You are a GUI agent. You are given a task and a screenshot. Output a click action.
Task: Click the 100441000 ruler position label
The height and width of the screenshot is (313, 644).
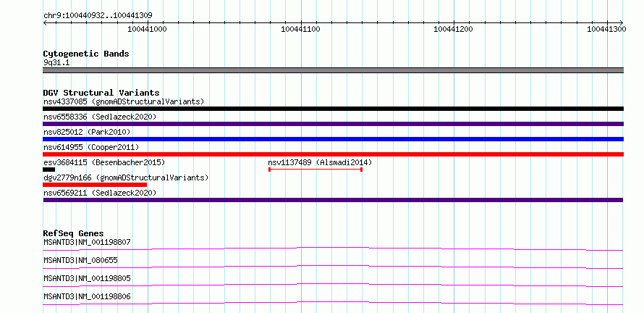pyautogui.click(x=148, y=29)
